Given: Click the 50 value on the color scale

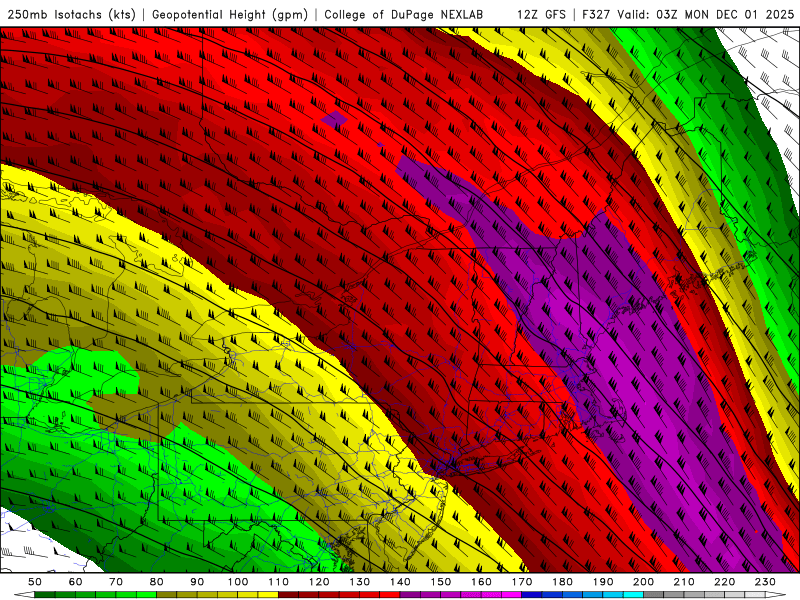Looking at the screenshot, I should coord(35,582).
